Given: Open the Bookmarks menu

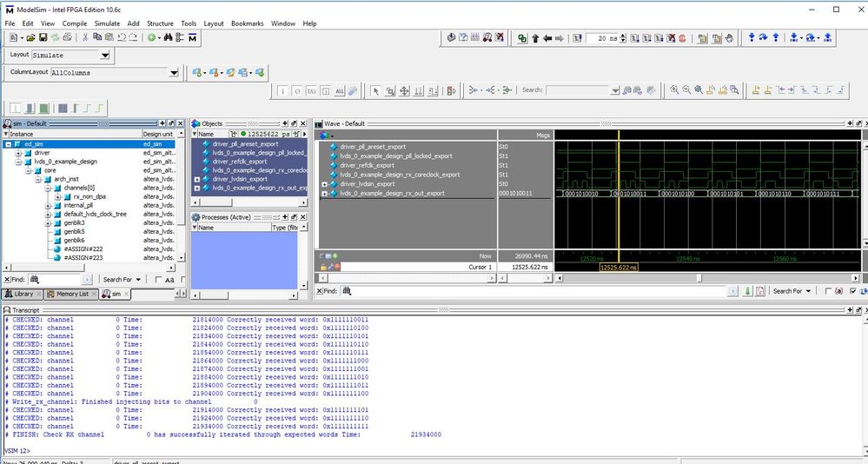Looking at the screenshot, I should 248,23.
